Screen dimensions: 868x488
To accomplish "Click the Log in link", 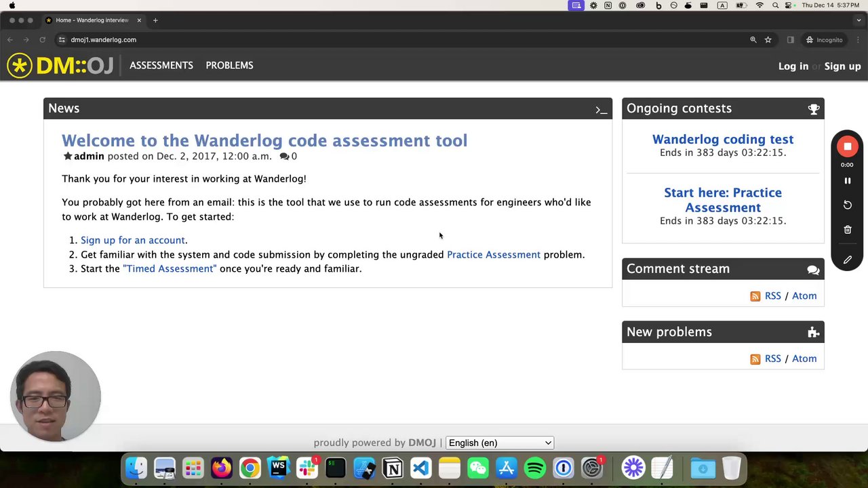I will point(793,66).
